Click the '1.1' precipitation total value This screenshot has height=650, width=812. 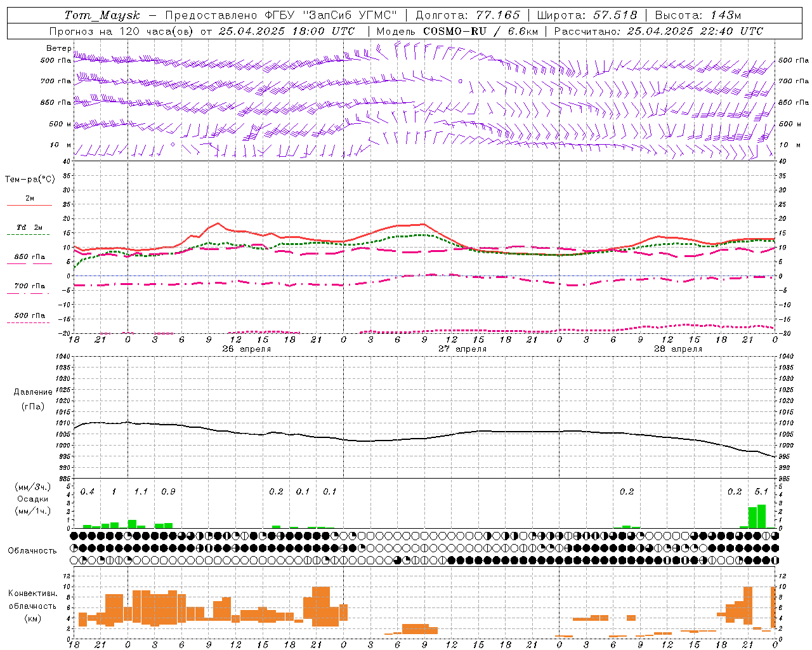(x=141, y=492)
